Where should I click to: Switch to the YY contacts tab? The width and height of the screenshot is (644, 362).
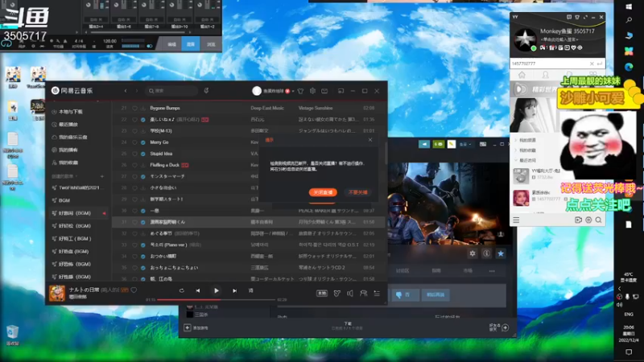546,75
